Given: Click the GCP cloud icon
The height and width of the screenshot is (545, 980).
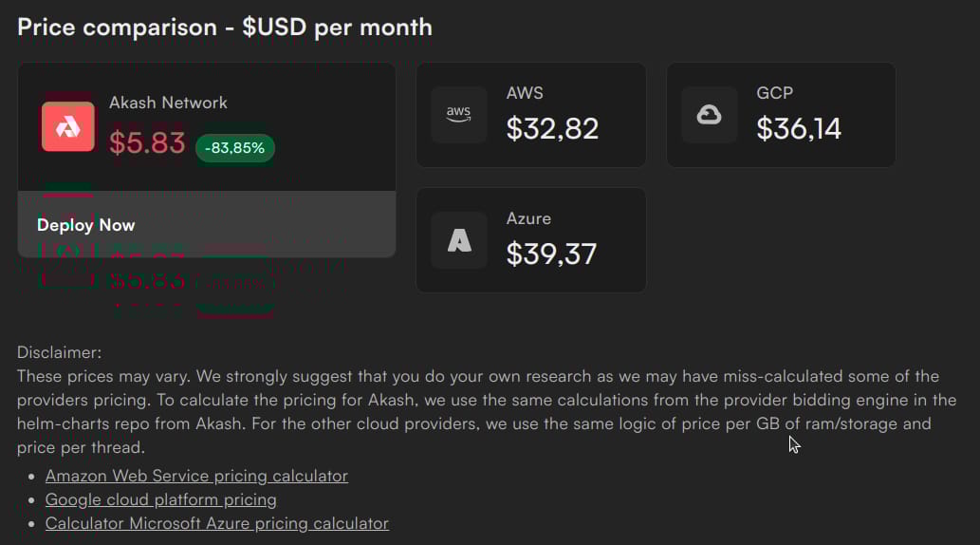Looking at the screenshot, I should point(710,115).
